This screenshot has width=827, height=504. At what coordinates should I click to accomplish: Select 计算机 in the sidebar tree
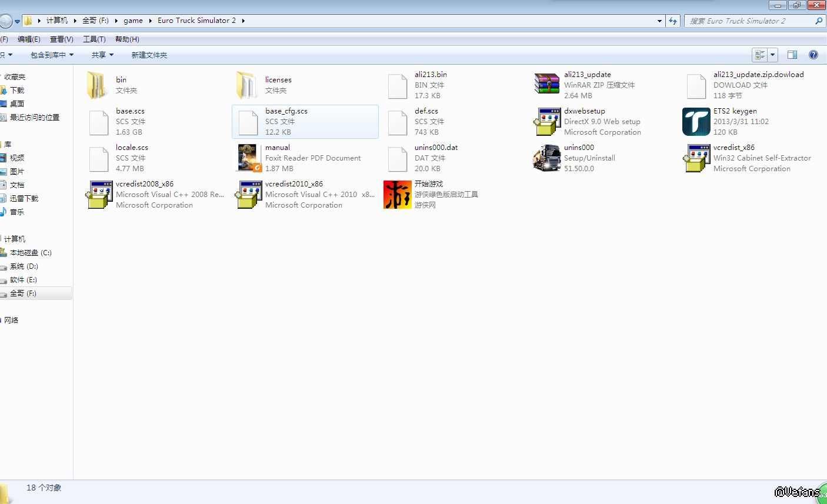pos(15,239)
